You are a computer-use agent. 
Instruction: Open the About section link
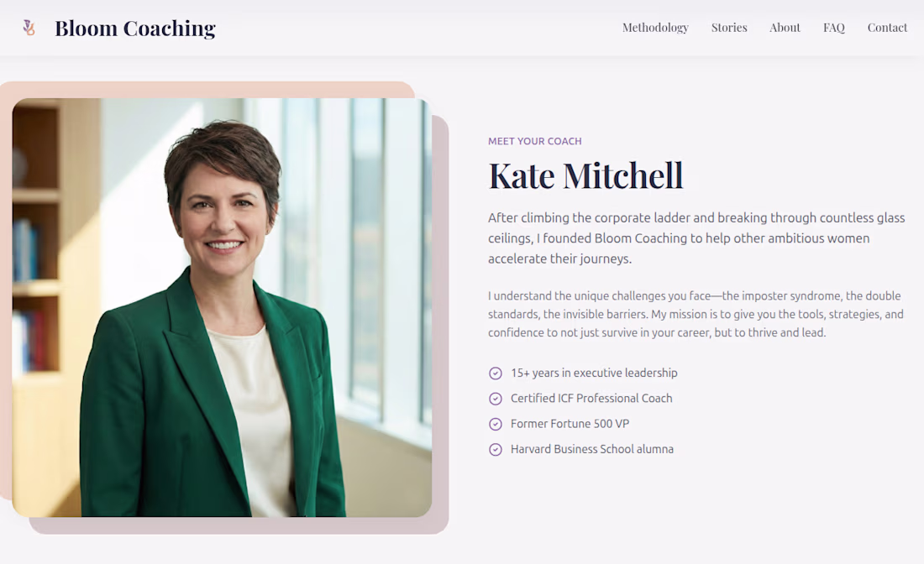tap(785, 28)
